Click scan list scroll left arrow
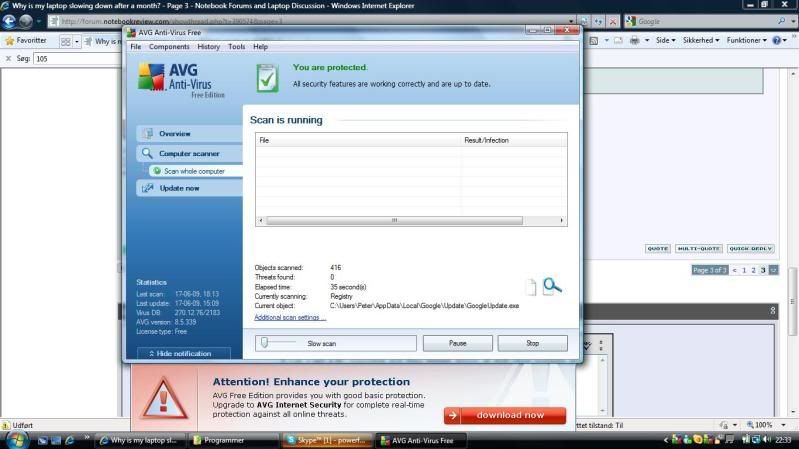The width and height of the screenshot is (799, 449). [x=261, y=220]
